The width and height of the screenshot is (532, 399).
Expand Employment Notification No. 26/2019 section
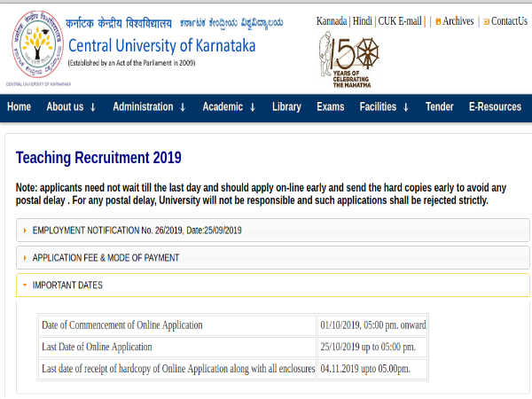(x=137, y=231)
